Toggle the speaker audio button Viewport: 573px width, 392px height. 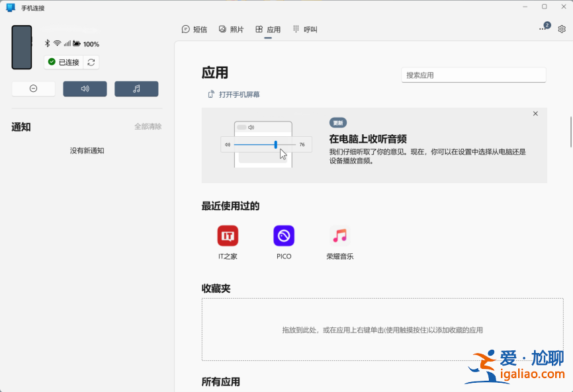pyautogui.click(x=85, y=89)
